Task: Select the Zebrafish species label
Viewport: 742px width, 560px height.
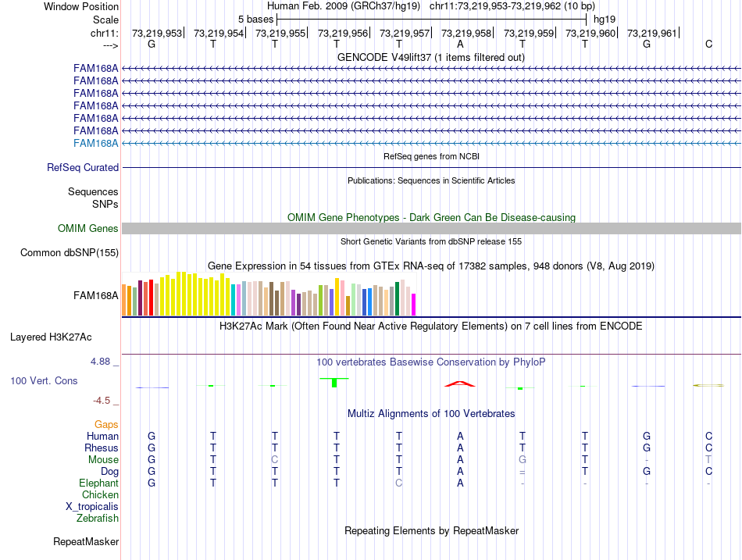Action: click(x=98, y=518)
